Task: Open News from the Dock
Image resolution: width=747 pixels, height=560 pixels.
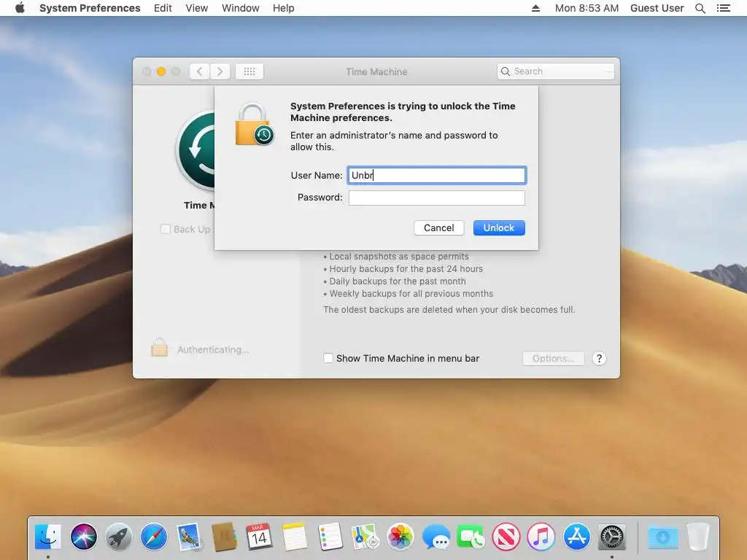Action: coord(506,537)
